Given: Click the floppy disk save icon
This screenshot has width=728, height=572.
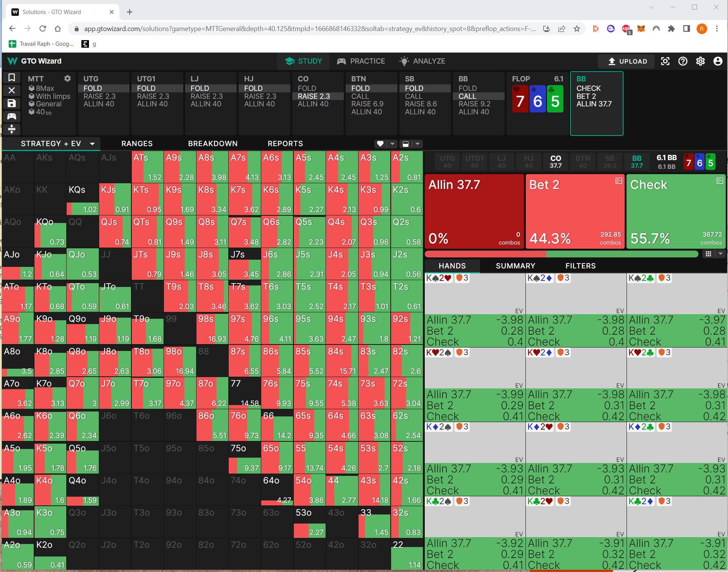Looking at the screenshot, I should [x=12, y=103].
